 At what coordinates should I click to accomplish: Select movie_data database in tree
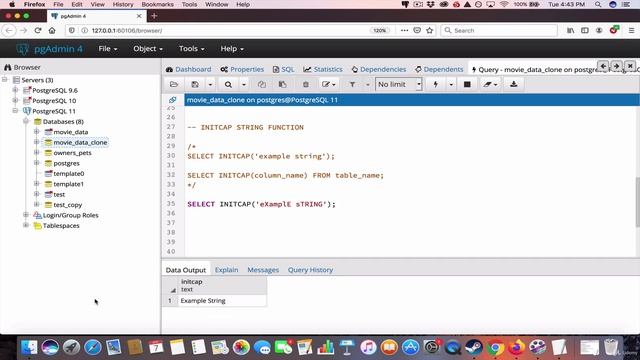tap(71, 132)
